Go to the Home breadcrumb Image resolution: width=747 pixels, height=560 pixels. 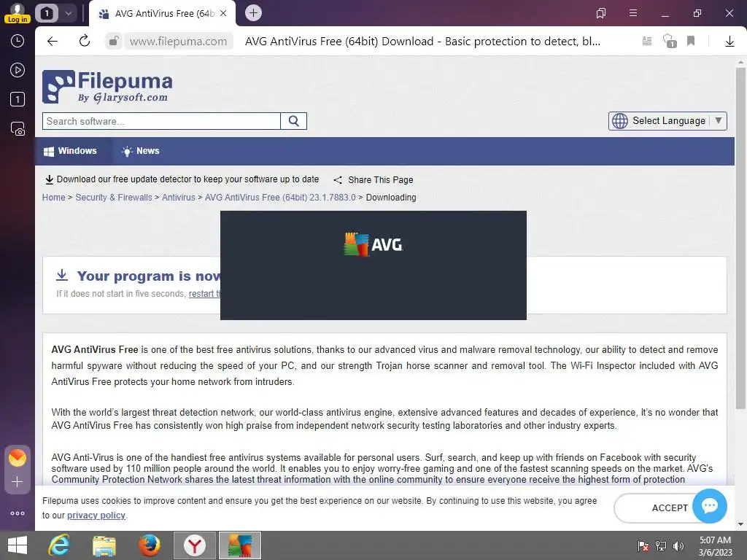[53, 197]
